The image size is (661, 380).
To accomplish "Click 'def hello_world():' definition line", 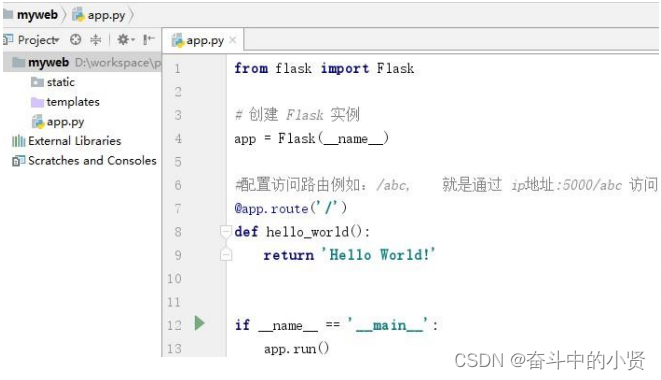I will 302,232.
